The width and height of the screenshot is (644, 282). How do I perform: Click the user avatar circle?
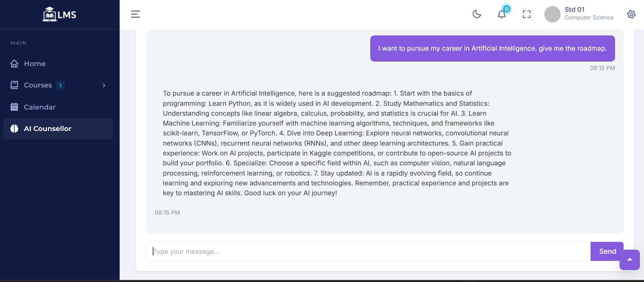coord(552,14)
